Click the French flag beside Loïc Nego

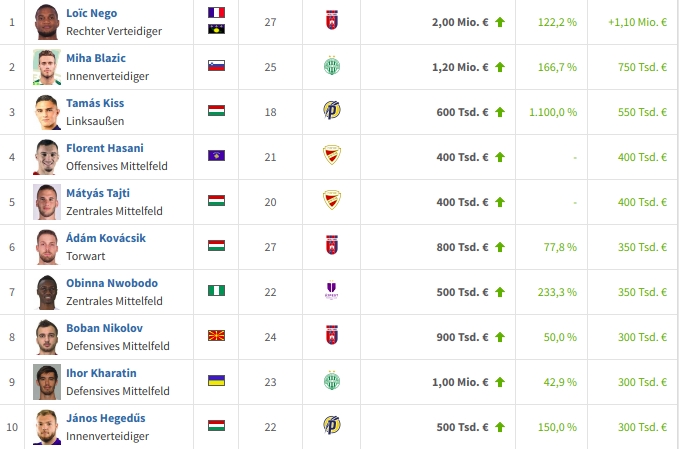point(216,13)
